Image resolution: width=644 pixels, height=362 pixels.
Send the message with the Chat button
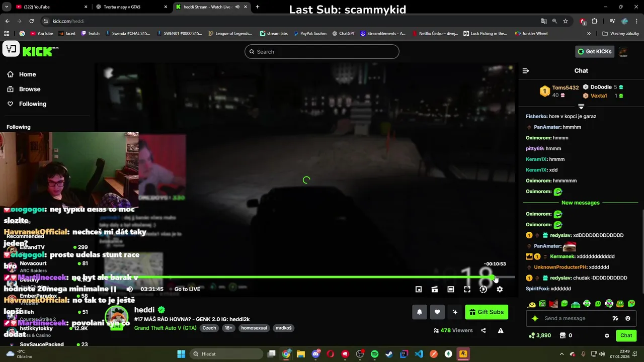pyautogui.click(x=626, y=335)
